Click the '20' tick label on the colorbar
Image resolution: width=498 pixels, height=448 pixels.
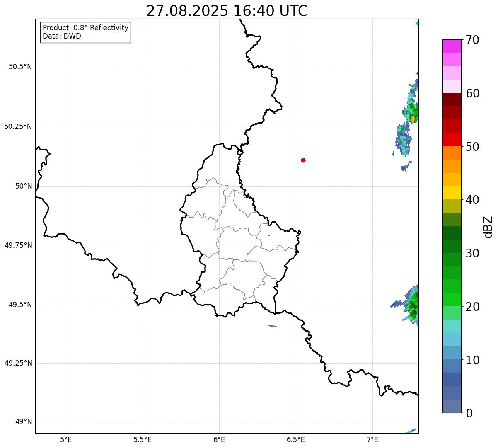472,307
